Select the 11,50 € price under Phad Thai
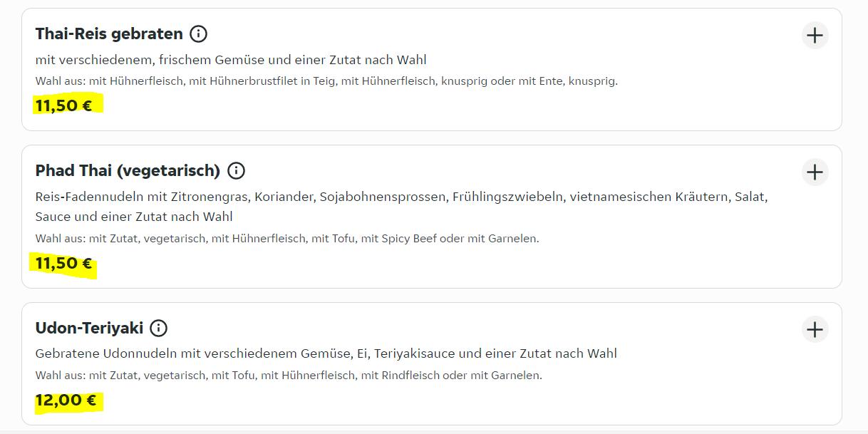Image resolution: width=868 pixels, height=434 pixels. (64, 264)
